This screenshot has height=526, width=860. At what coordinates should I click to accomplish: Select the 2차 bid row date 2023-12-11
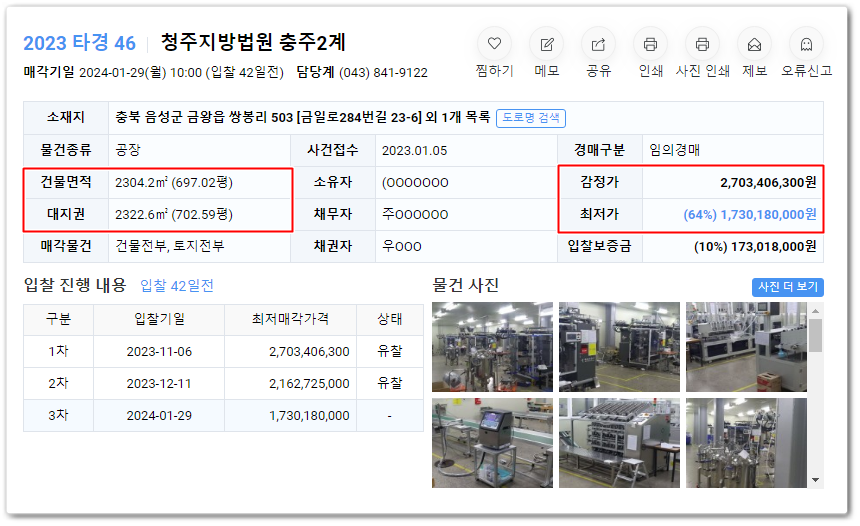pyautogui.click(x=159, y=383)
